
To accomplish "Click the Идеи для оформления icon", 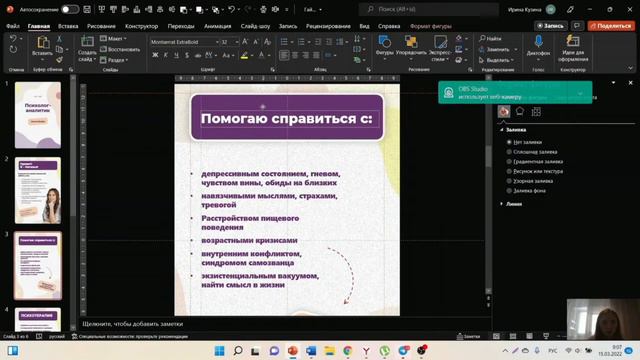I will 573,42.
